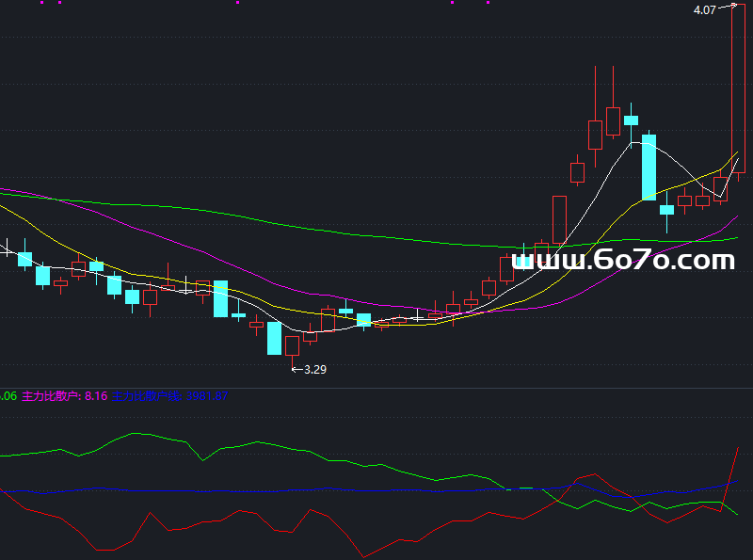Click the red candle with the longest upper wick
The image size is (753, 560).
tap(595, 135)
